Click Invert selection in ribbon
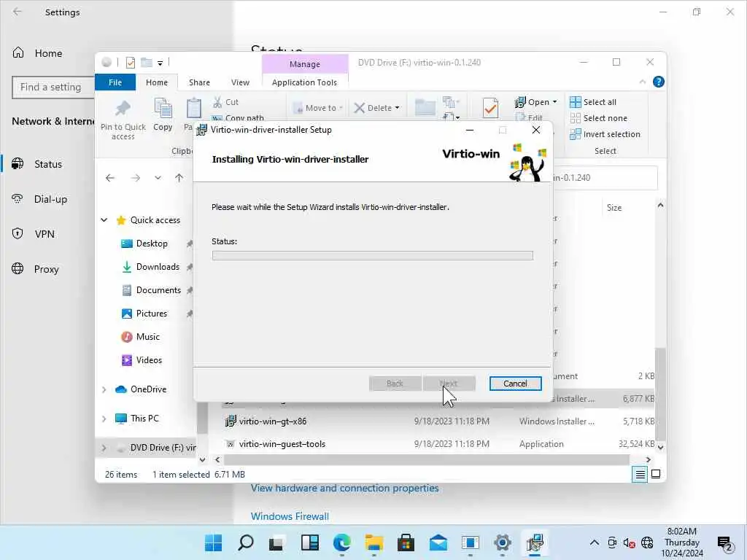747x560 pixels. click(605, 134)
